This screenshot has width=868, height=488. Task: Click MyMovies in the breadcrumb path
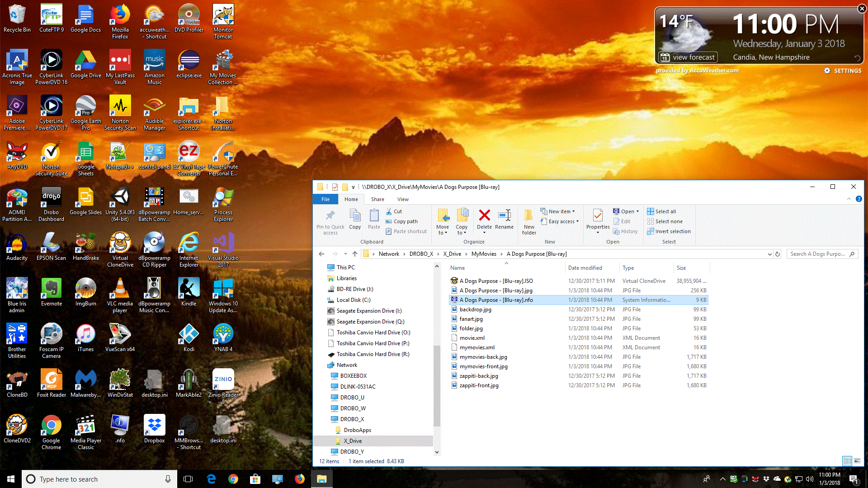(x=484, y=254)
